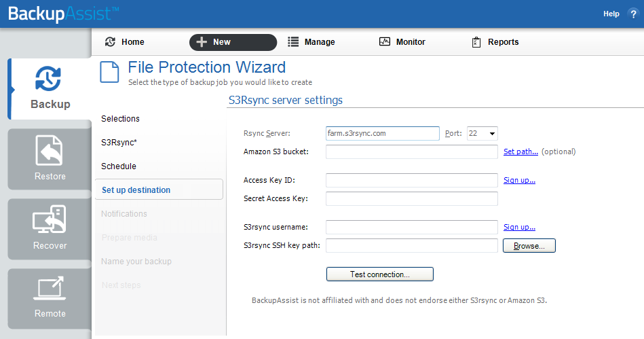Click the Set path... link
This screenshot has height=339, width=644.
[x=520, y=151]
